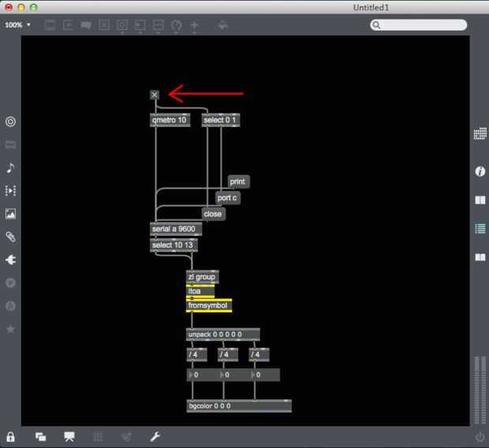Image resolution: width=489 pixels, height=448 pixels.
Task: Click dimmed rectangle icon below Objects browser
Action: 10,144
